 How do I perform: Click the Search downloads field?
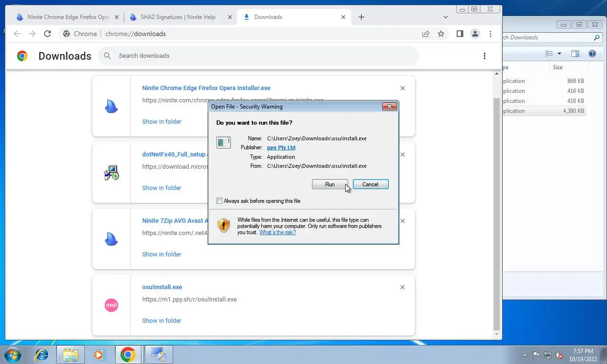coord(259,56)
